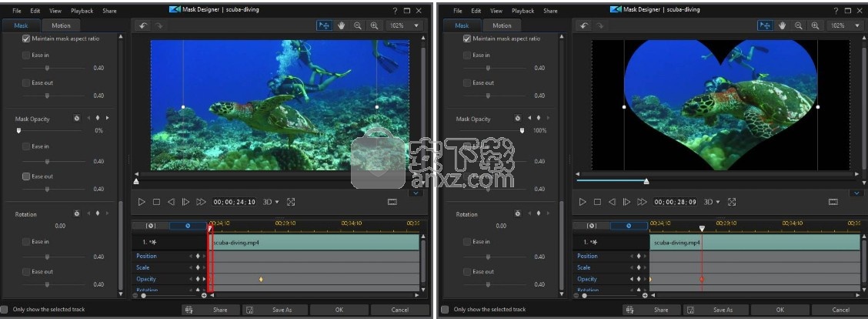Step to next frame in heart-mask window
This screenshot has width=868, height=319.
(627, 202)
